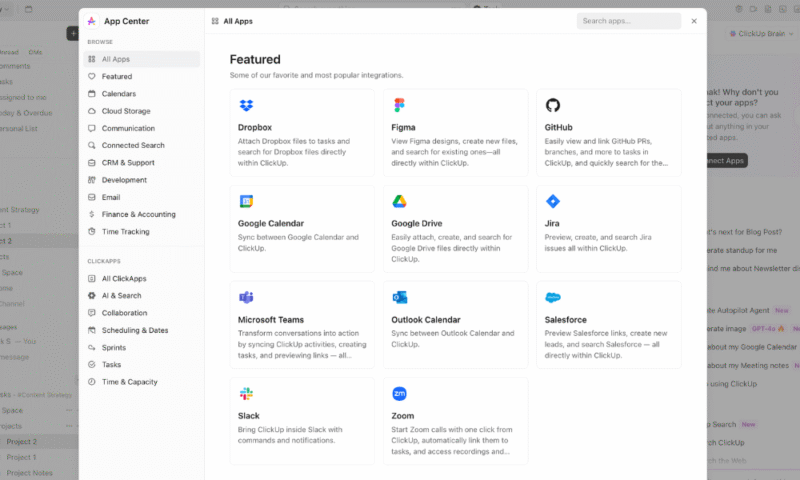Click the stopwatch icon beside Time Tracking

tap(92, 232)
